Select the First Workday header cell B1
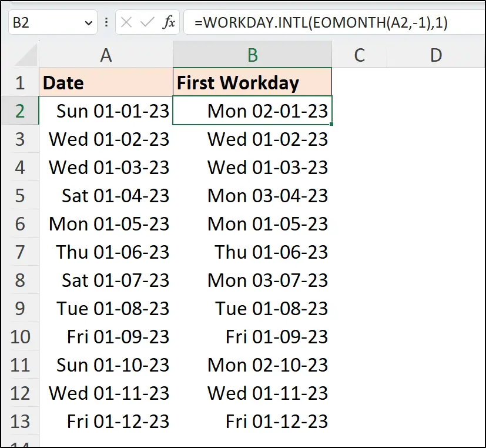Screen dimensions: 486x448 click(252, 83)
